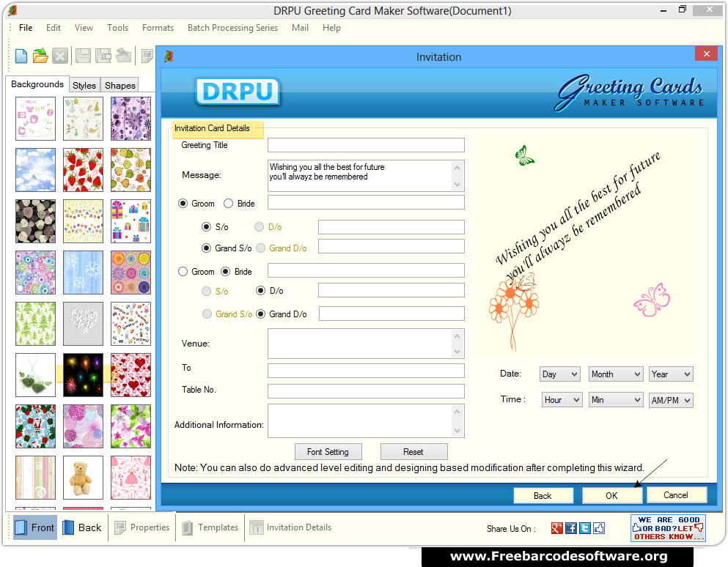
Task: Click the Back button in the dialog
Action: (543, 495)
